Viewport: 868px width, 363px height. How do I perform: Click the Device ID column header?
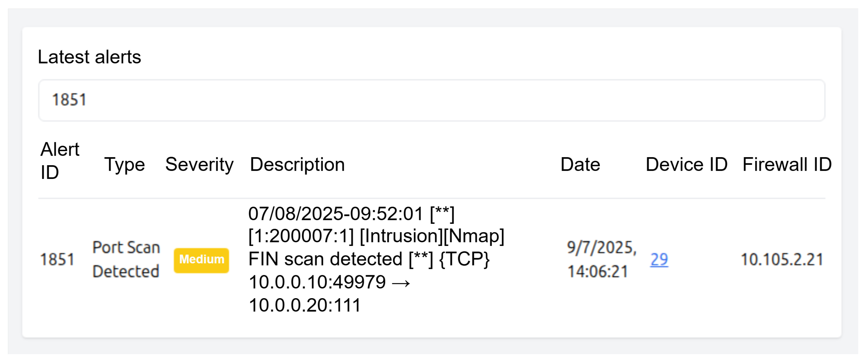pos(686,165)
